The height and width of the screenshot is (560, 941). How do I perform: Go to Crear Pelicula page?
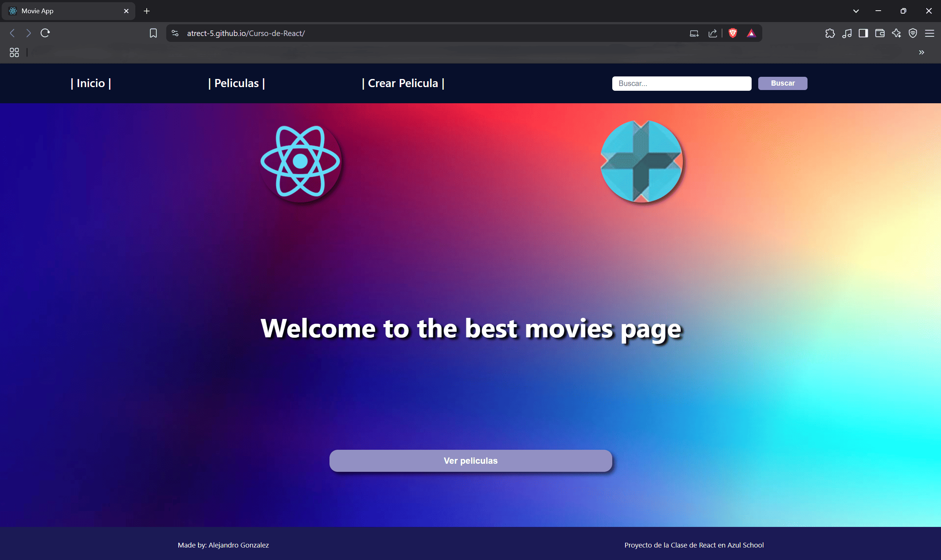click(403, 83)
